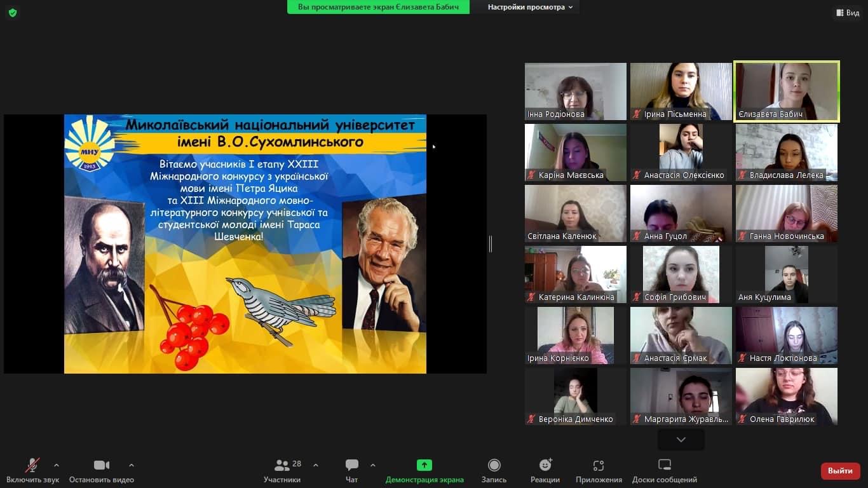Screen dimensions: 868x488
Task: Select Каріна Маєвська video tile
Action: [x=576, y=152]
